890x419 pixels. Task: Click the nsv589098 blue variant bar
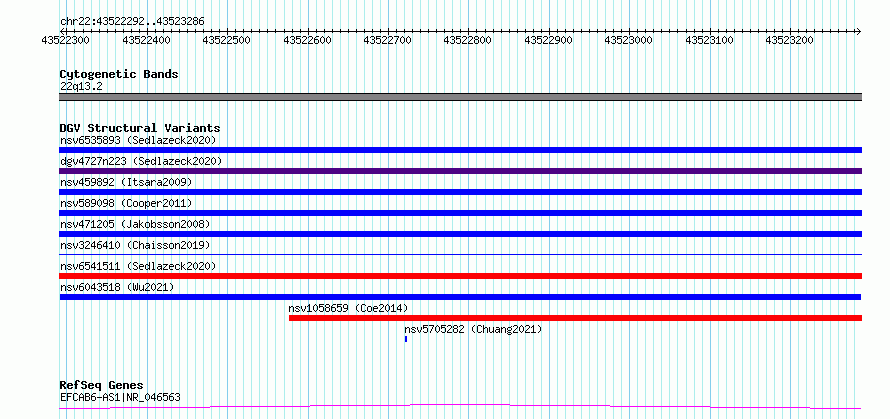[460, 213]
